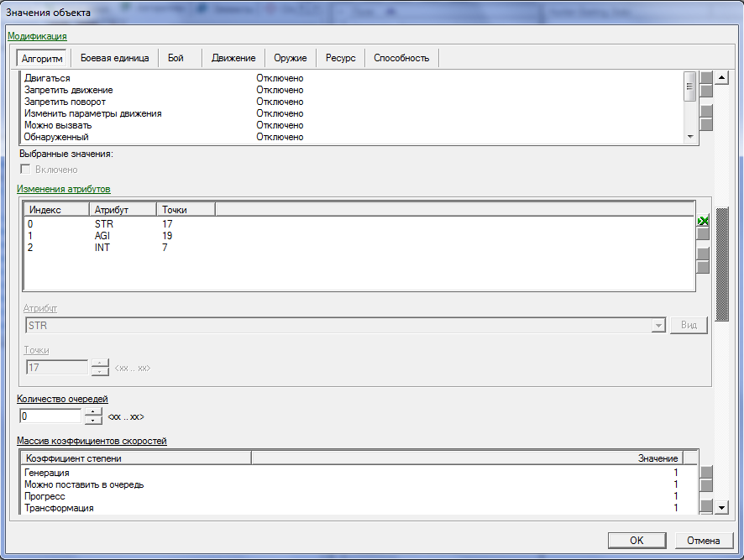Click the Количество очередей label link
This screenshot has width=744, height=560.
tap(62, 399)
